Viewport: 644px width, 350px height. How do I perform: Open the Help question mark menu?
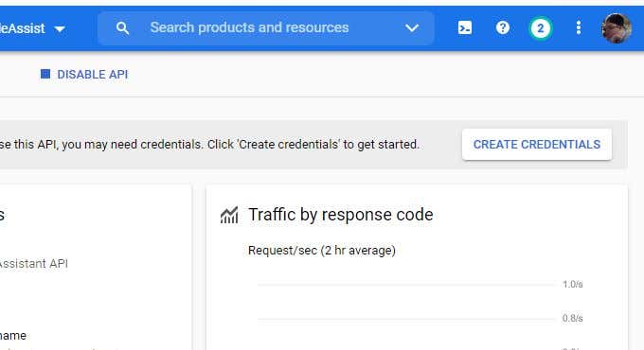click(503, 27)
